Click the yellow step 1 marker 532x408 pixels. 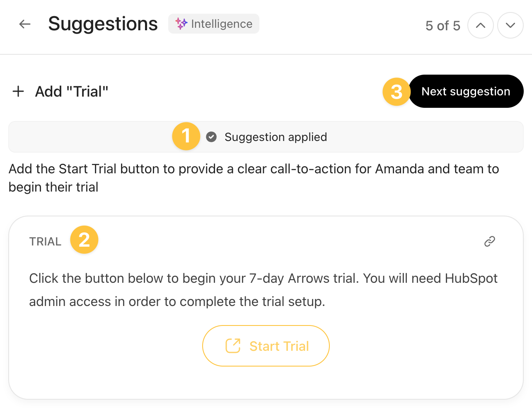186,136
